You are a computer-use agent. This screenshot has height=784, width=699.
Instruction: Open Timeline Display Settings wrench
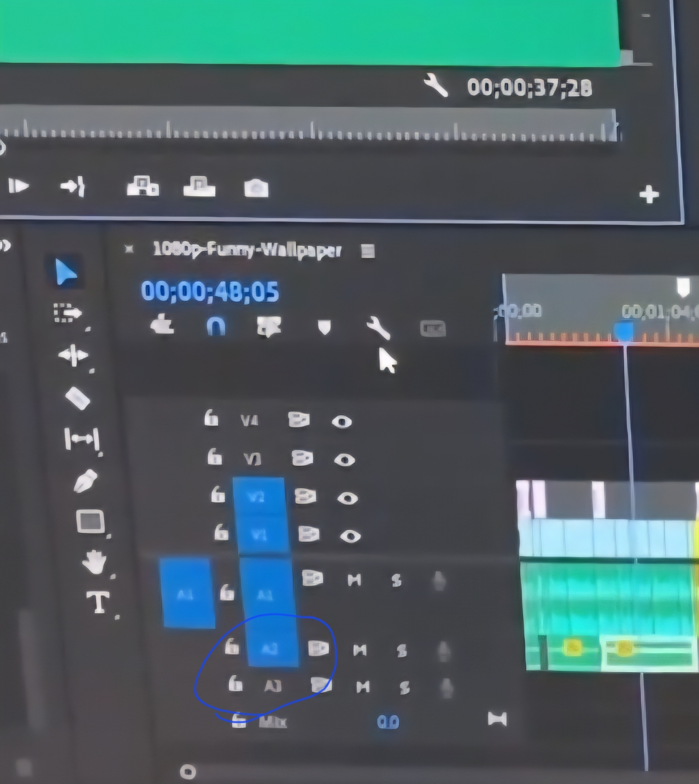[378, 328]
